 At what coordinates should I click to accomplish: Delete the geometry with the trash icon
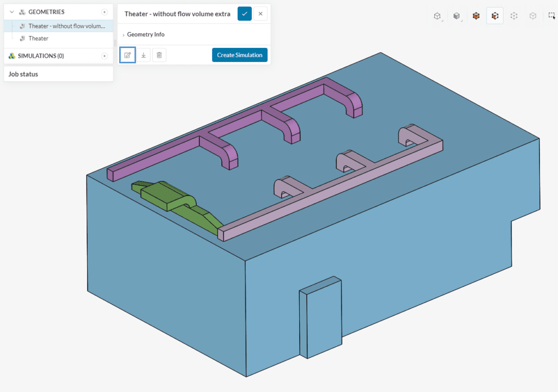tap(159, 55)
